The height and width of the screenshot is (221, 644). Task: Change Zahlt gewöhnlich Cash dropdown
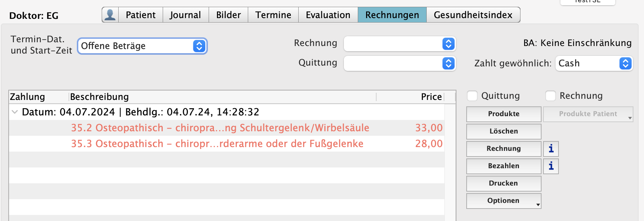(594, 63)
